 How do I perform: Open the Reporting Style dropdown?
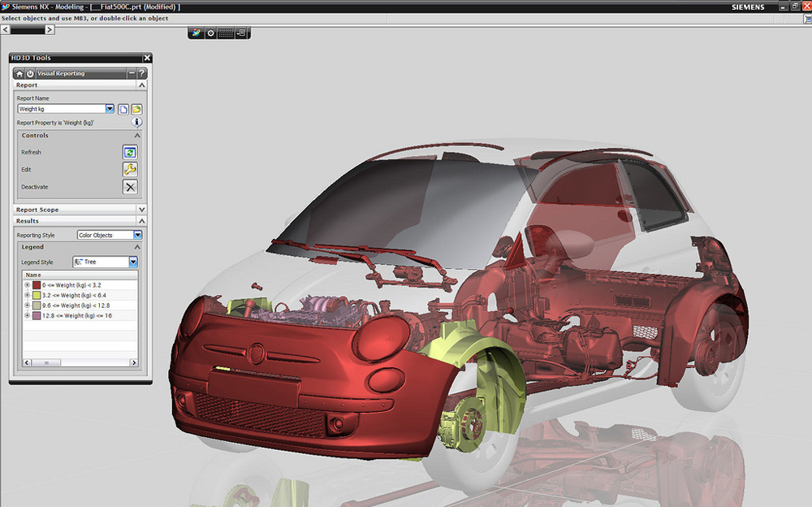tap(138, 235)
